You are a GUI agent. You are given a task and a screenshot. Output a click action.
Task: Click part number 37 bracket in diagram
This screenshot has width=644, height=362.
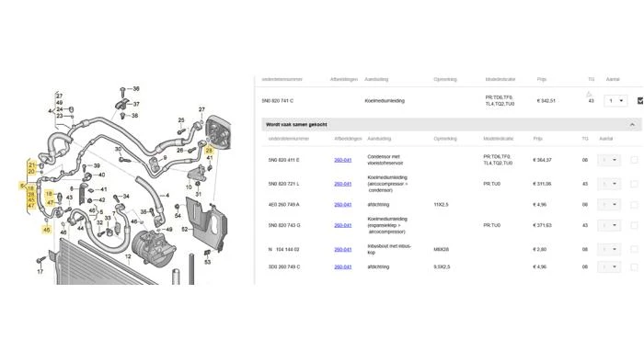pos(136,104)
